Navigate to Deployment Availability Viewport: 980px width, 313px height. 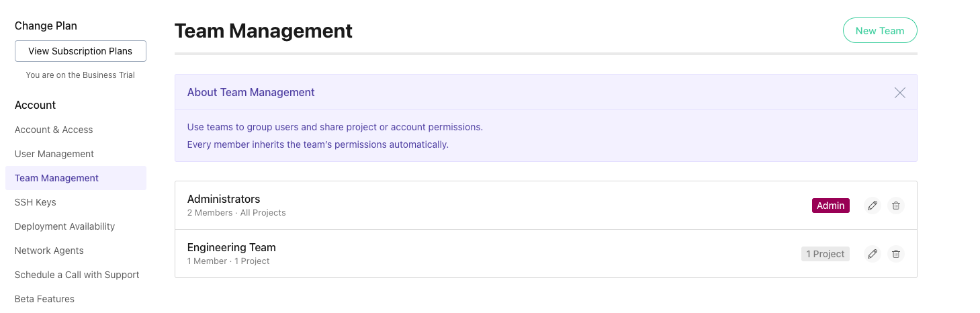point(64,226)
